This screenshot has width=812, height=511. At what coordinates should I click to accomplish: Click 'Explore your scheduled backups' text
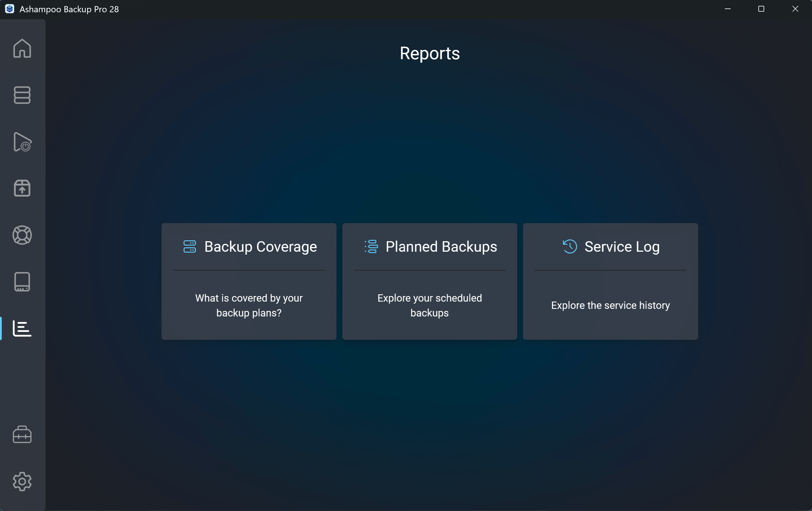click(x=429, y=305)
